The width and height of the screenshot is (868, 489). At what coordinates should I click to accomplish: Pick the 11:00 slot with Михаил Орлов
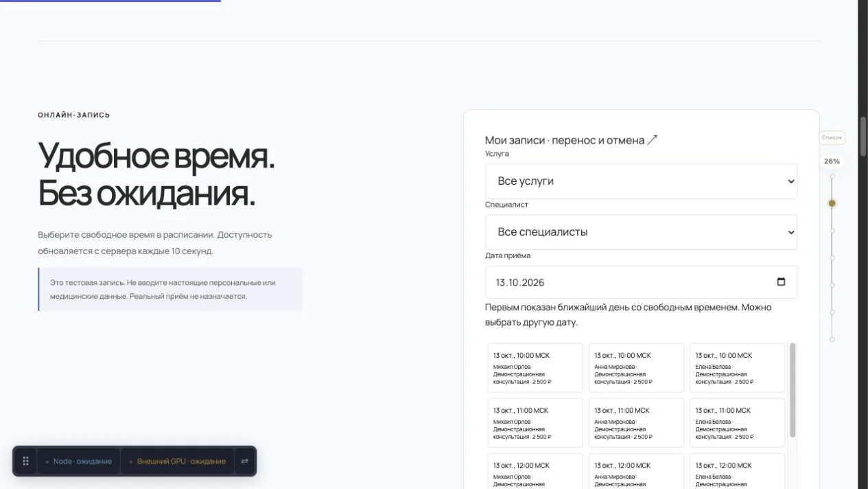point(535,423)
